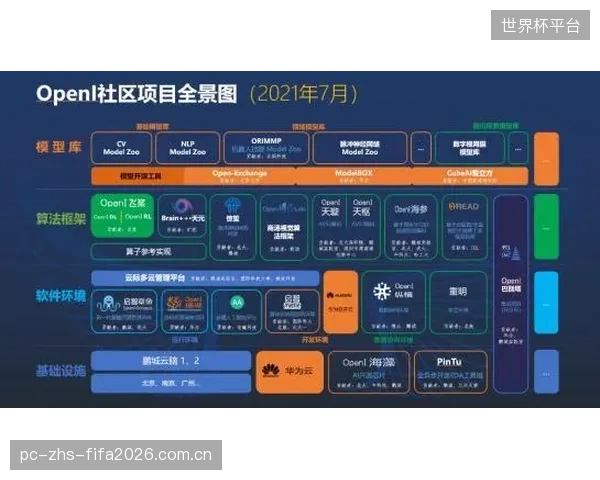
Task: Click the 北京、南京、广州 bar
Action: pos(171,383)
